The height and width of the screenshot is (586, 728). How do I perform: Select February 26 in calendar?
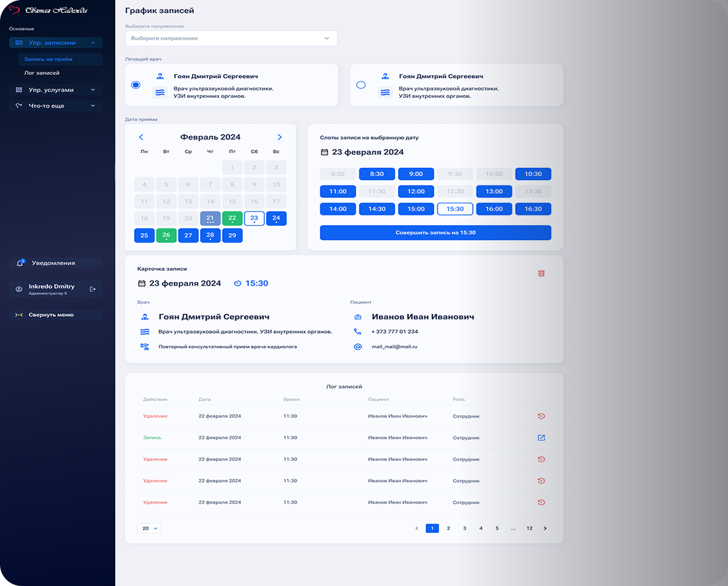tap(166, 236)
